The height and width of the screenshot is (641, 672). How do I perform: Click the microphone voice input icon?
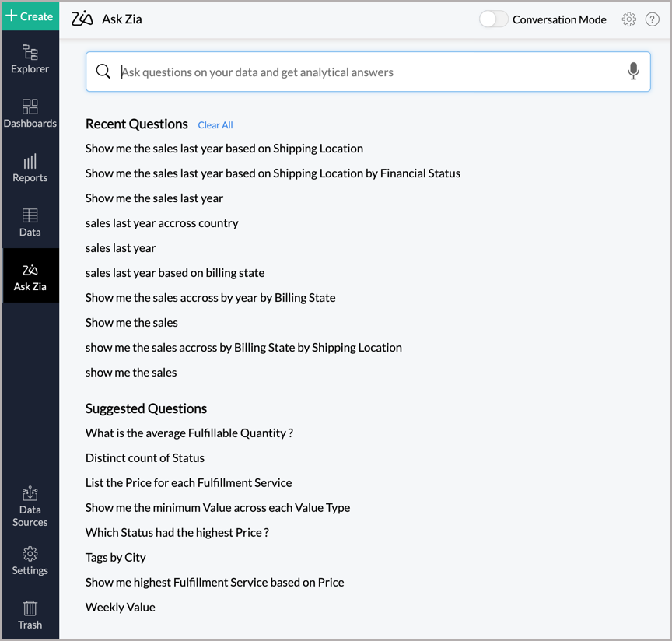[633, 72]
